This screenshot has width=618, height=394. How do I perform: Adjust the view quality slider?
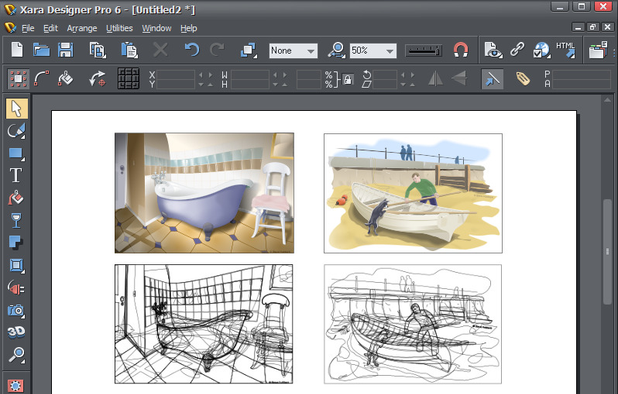pyautogui.click(x=424, y=50)
